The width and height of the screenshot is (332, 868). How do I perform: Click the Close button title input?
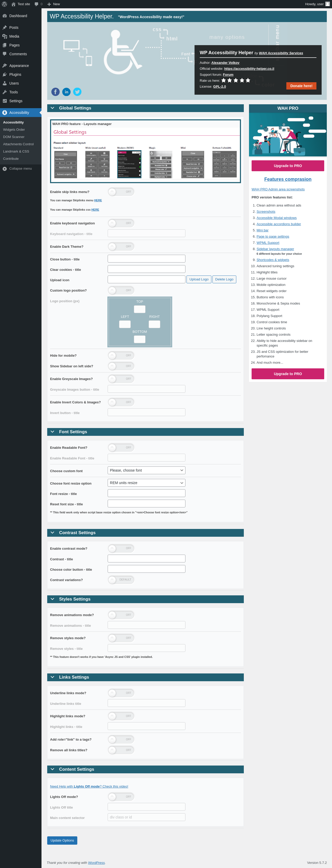coord(146,259)
